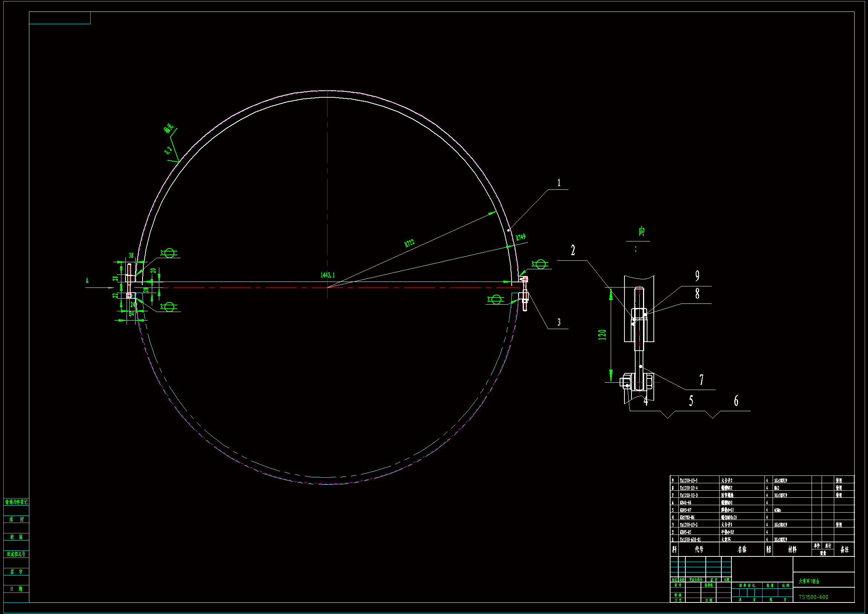The height and width of the screenshot is (614, 868).
Task: Click the TS1500-600 drawing number text
Action: [x=813, y=597]
